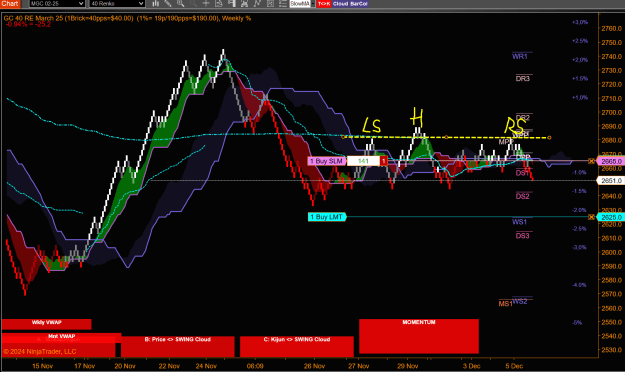Viewport: 625px width, 372px height.
Task: Click the 22 Nov date label
Action: tap(169, 366)
